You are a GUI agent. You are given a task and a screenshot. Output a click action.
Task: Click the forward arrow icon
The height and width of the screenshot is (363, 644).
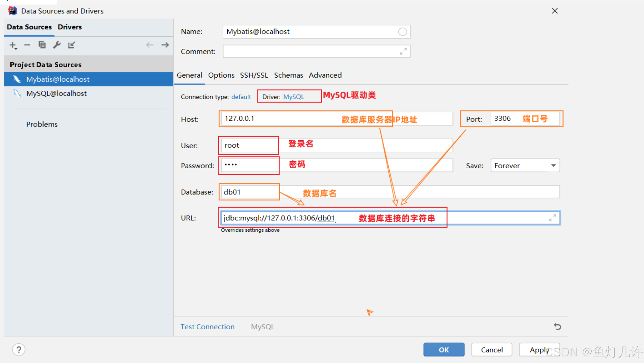click(x=165, y=45)
